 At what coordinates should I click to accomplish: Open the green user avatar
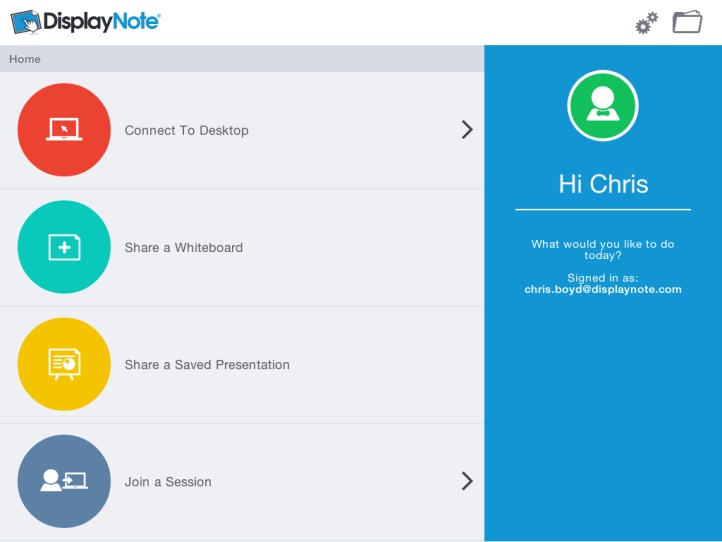[x=603, y=106]
